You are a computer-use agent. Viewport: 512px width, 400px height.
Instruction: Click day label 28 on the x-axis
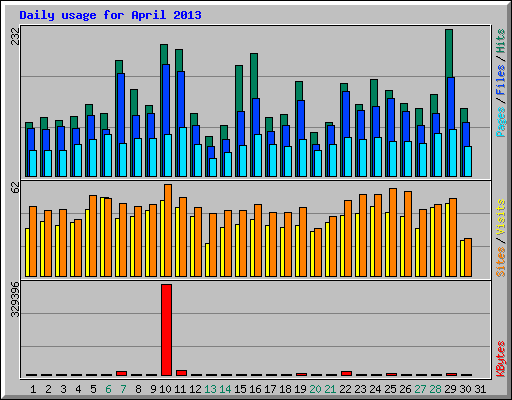tap(435, 389)
